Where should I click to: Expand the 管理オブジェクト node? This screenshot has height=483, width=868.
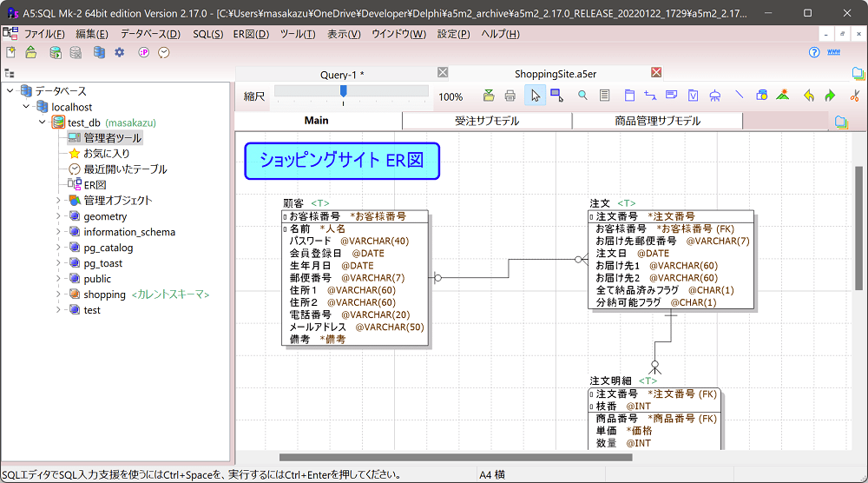(x=58, y=200)
